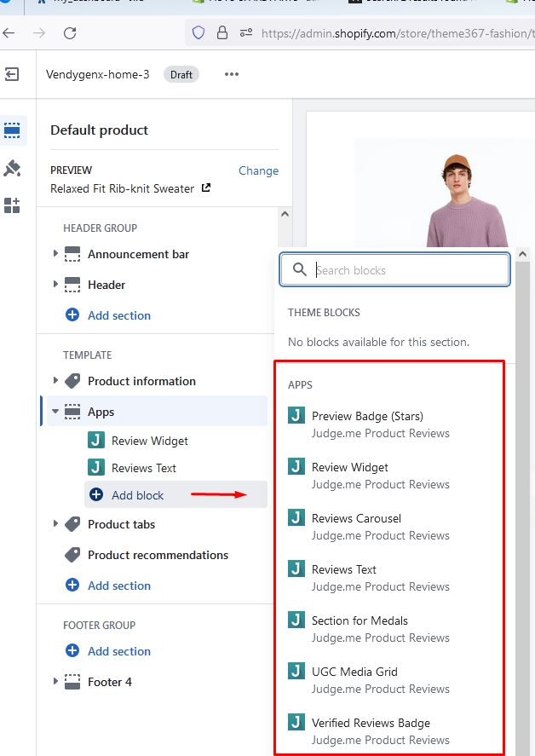Collapse the Apps section
Image resolution: width=535 pixels, height=756 pixels.
pyautogui.click(x=55, y=412)
